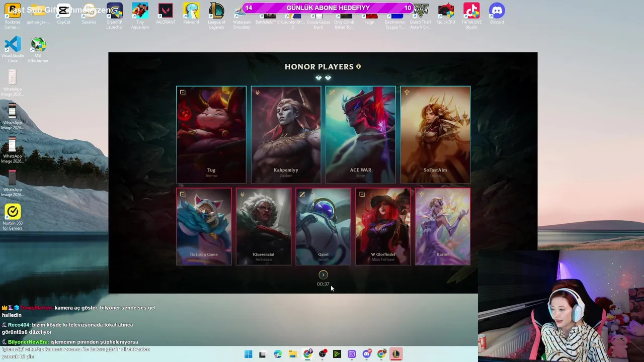Viewport: 644px width, 362px height.
Task: Open the Windows Start menu
Action: pyautogui.click(x=248, y=354)
